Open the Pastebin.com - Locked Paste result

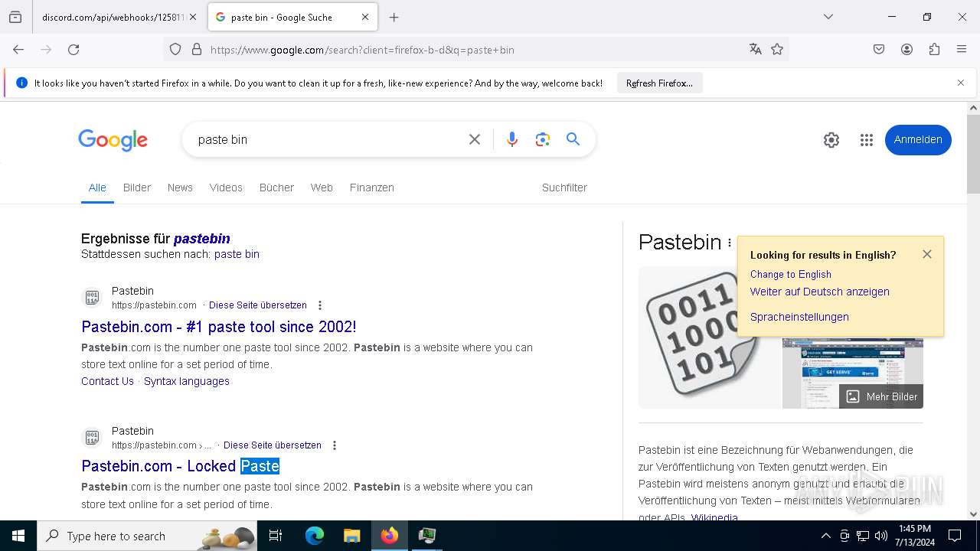pos(180,466)
